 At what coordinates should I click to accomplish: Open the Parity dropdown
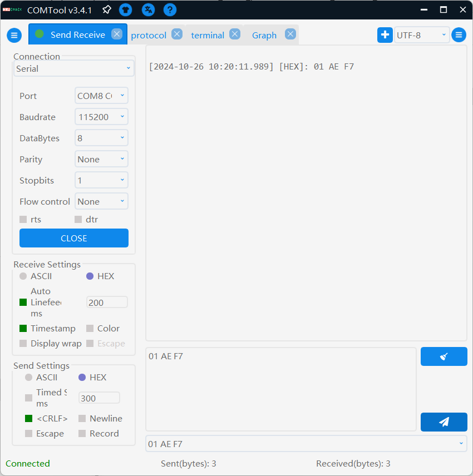pos(101,159)
